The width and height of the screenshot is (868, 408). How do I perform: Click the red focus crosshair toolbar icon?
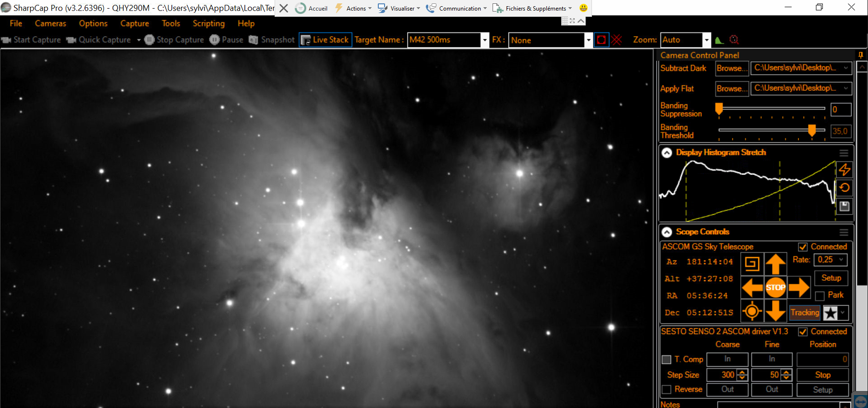(734, 40)
